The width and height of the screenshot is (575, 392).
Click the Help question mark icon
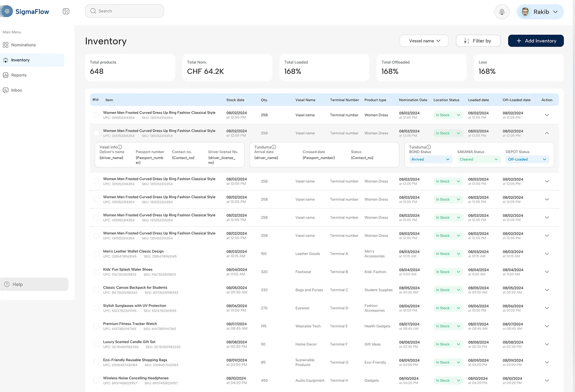point(7,284)
